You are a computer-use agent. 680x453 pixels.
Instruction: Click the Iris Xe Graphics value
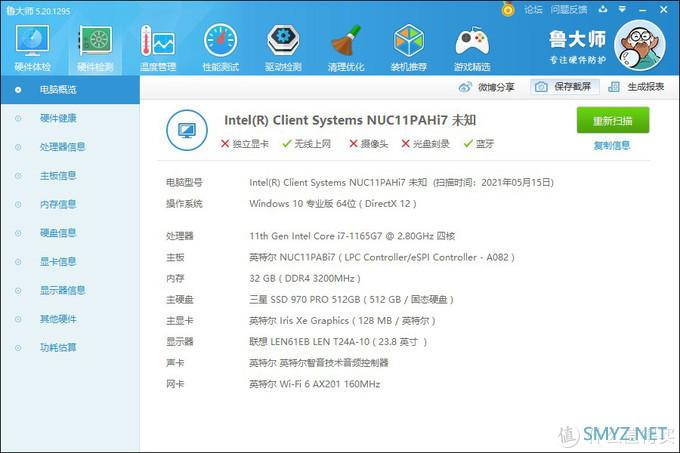[x=342, y=321]
